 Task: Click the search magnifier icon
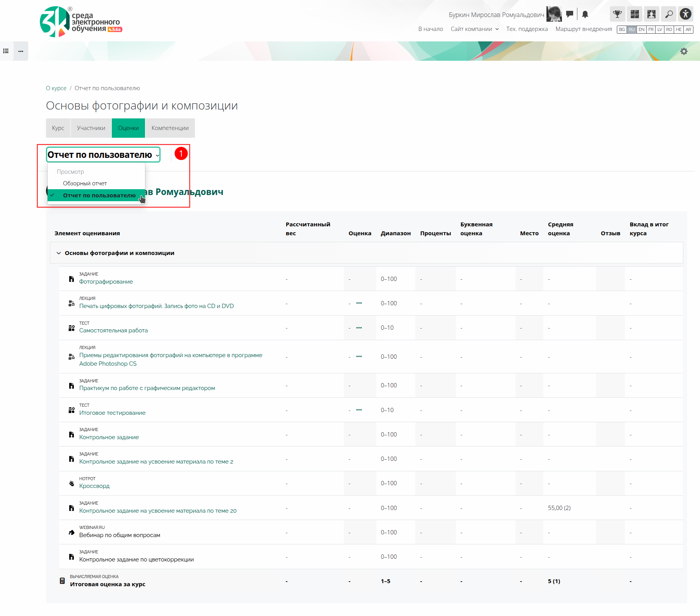(x=669, y=14)
